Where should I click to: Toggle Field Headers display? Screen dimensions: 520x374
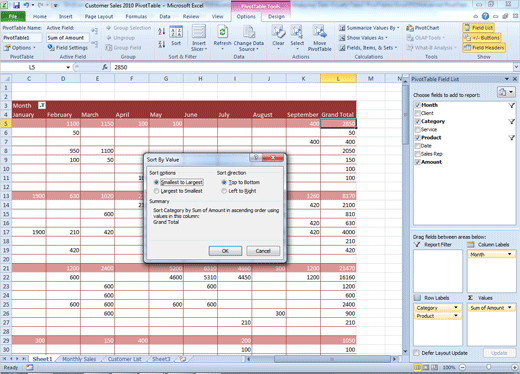pos(484,48)
